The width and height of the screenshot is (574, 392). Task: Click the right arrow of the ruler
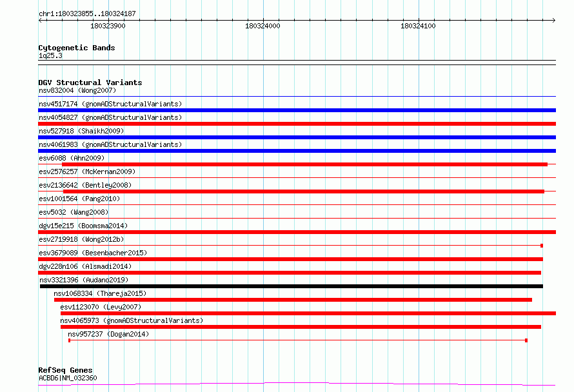point(554,20)
